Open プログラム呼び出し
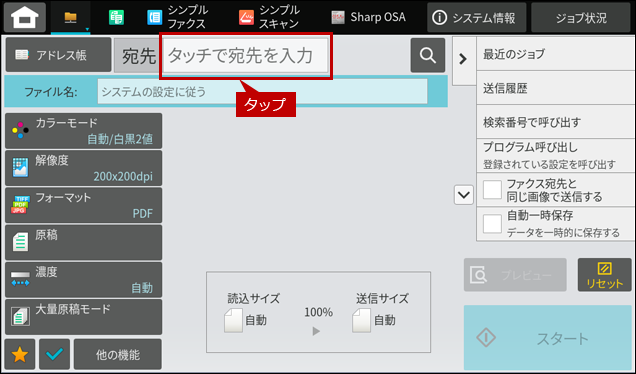 [556, 155]
